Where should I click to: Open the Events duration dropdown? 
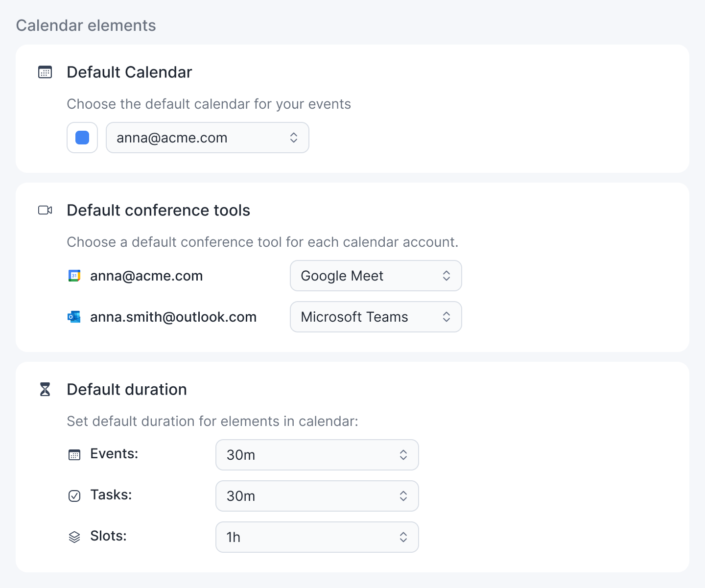point(317,455)
